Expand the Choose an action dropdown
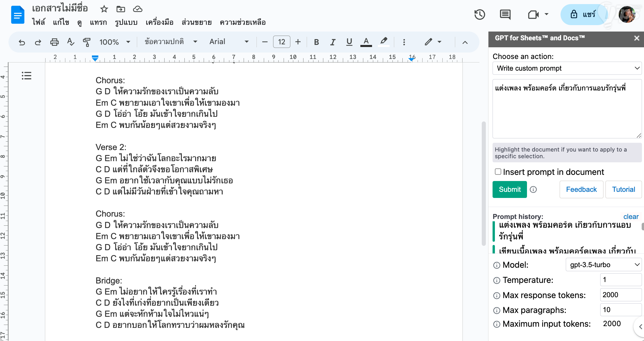 pos(567,68)
